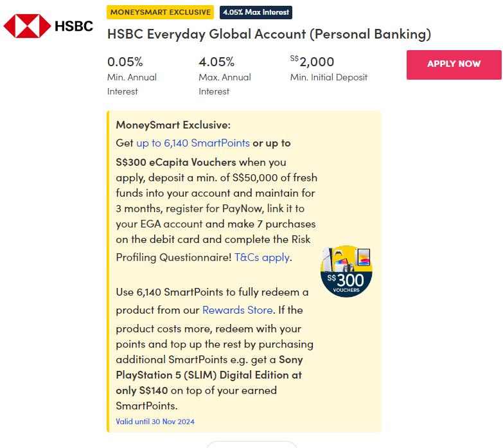Viewport: 503px width, 448px height.
Task: Click the 'Min. Initial Deposit' label
Action: [x=329, y=77]
